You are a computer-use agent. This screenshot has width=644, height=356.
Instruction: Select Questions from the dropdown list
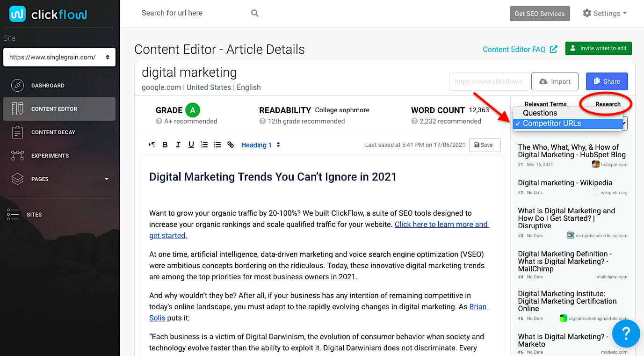tap(568, 113)
